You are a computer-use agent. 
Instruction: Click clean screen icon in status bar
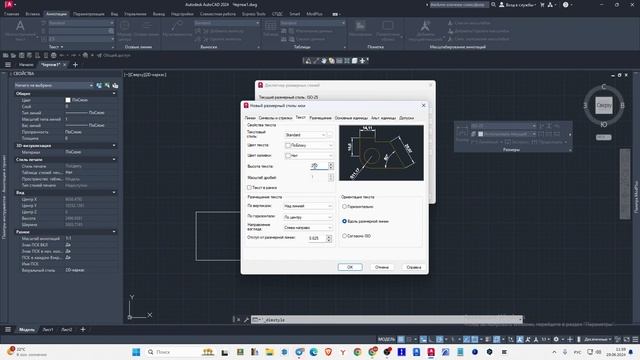click(627, 339)
